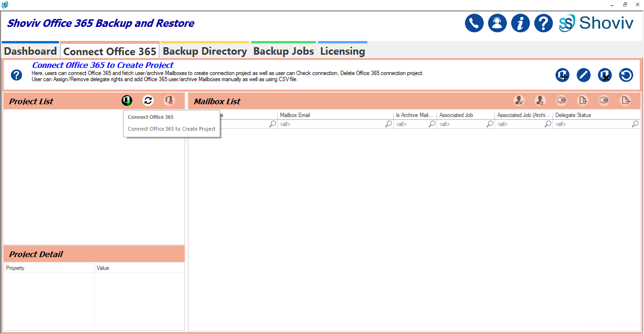This screenshot has width=644, height=334.
Task: Select the Connect Office 365 tab
Action: point(110,50)
